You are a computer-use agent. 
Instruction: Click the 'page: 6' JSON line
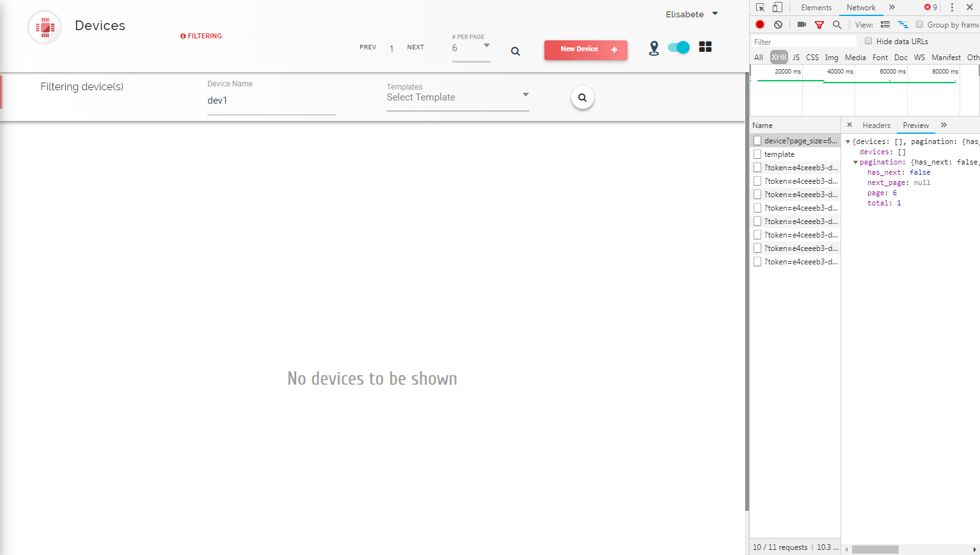[x=882, y=193]
